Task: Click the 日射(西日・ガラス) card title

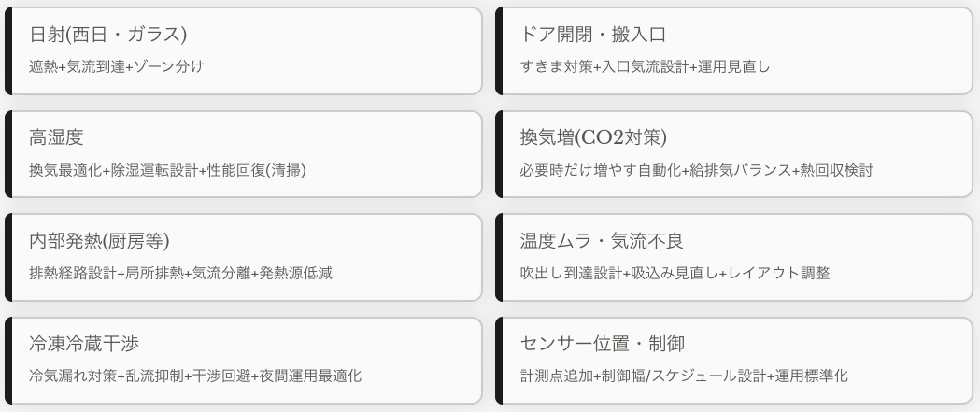Action: 108,35
